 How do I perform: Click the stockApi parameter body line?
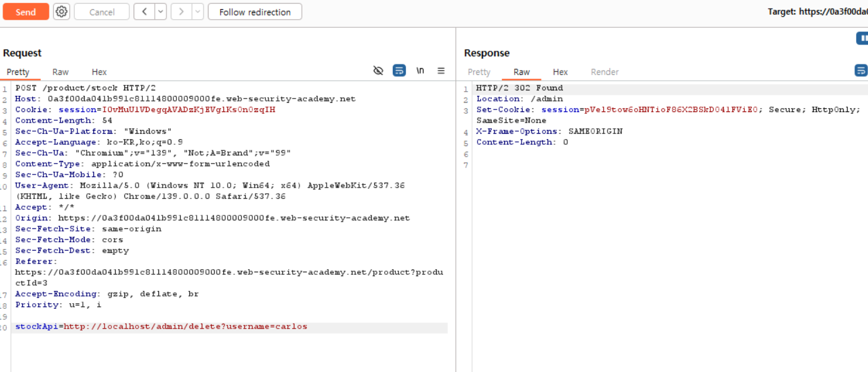coord(161,326)
